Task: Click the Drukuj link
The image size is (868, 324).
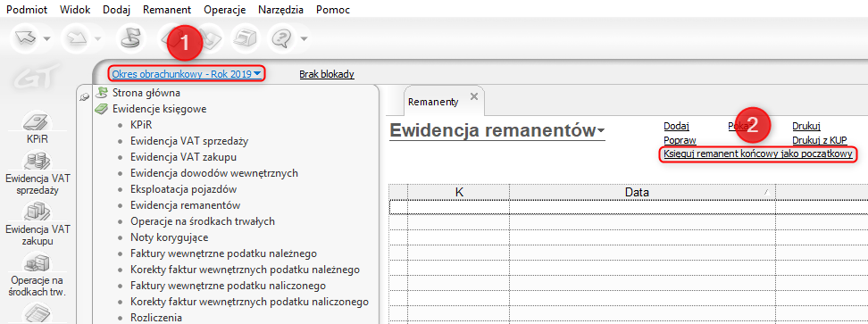Action: coord(806,126)
